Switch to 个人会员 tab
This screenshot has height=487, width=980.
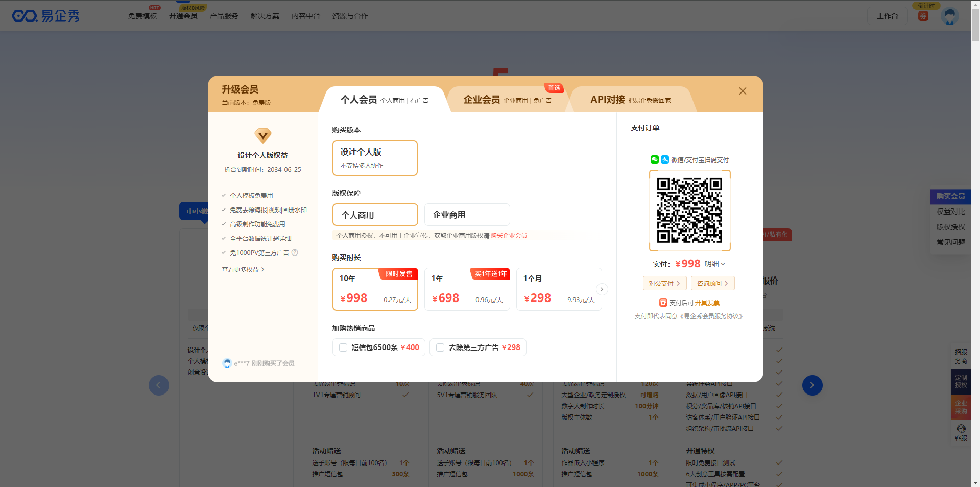click(385, 100)
